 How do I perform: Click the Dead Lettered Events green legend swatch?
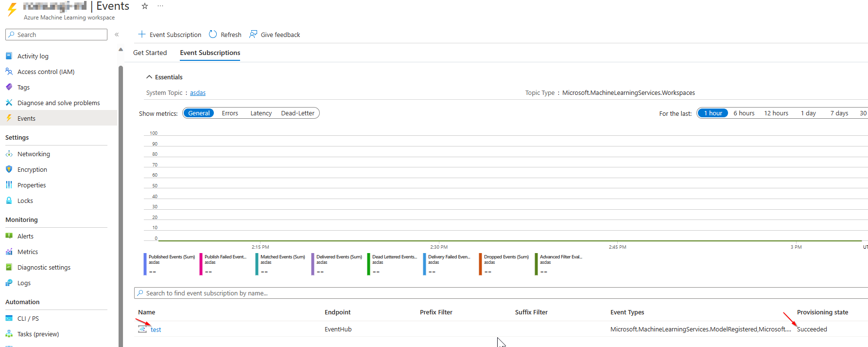(368, 264)
